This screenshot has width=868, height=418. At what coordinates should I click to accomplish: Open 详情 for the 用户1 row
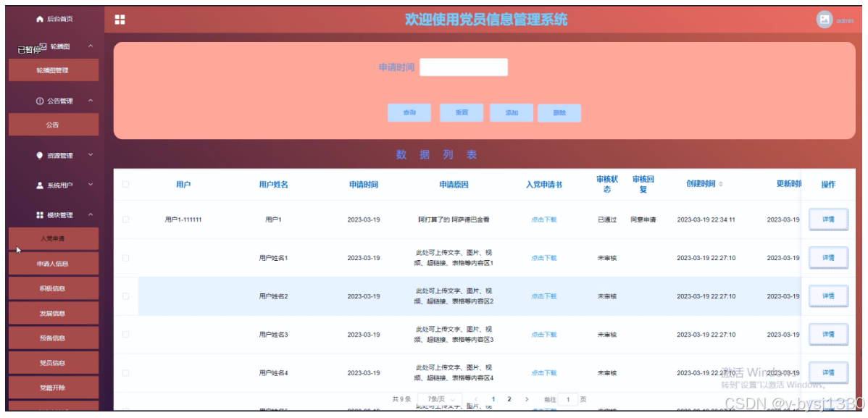[x=828, y=220]
